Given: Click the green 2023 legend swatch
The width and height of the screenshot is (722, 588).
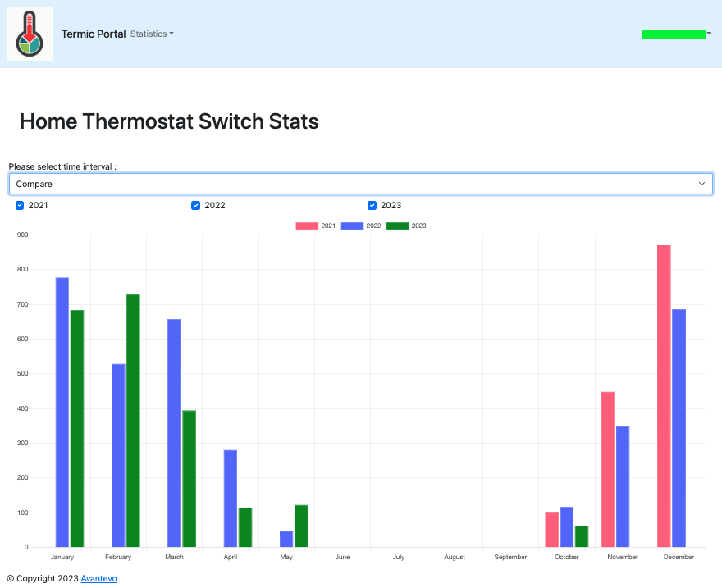Looking at the screenshot, I should point(397,226).
